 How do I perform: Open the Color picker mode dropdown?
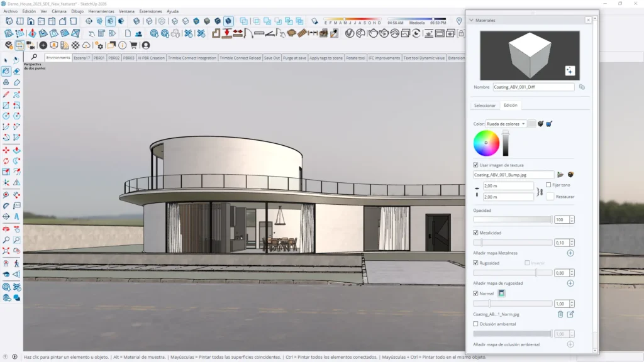pos(506,124)
